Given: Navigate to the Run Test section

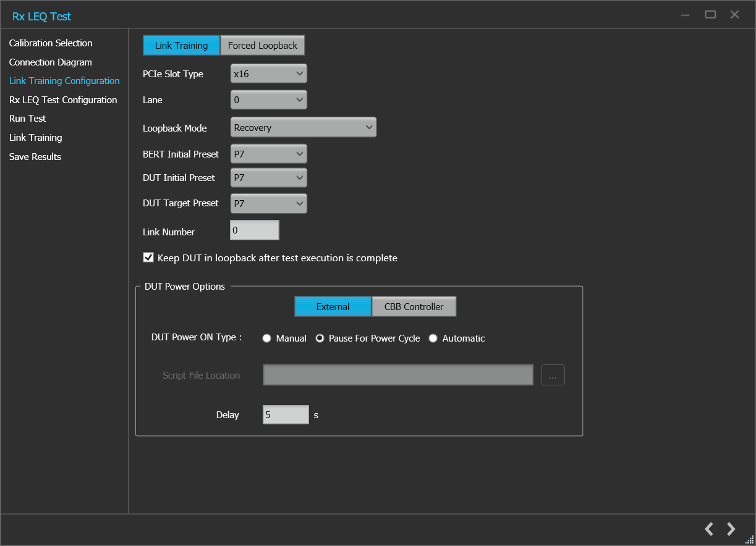Looking at the screenshot, I should (27, 118).
